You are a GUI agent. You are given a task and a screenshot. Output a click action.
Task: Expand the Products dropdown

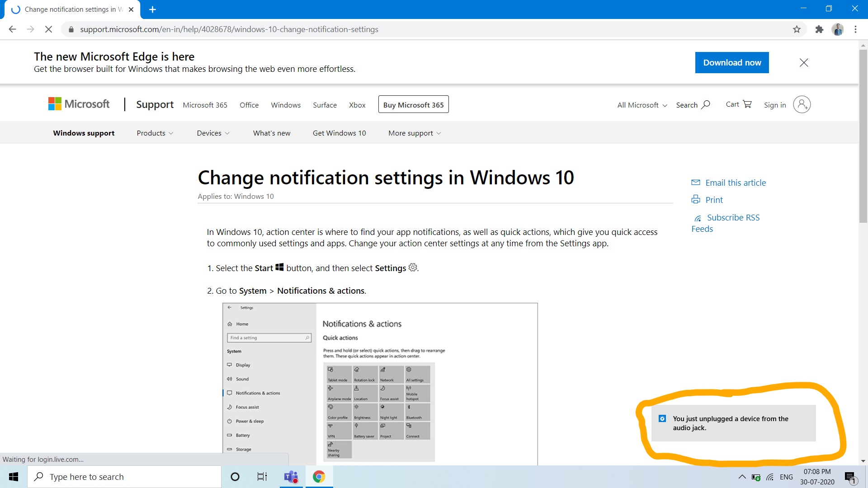pyautogui.click(x=155, y=133)
